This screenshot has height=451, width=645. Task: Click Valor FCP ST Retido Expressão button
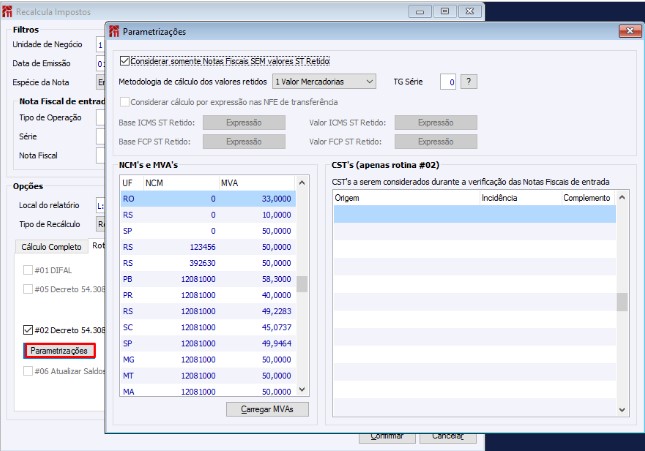pos(436,142)
